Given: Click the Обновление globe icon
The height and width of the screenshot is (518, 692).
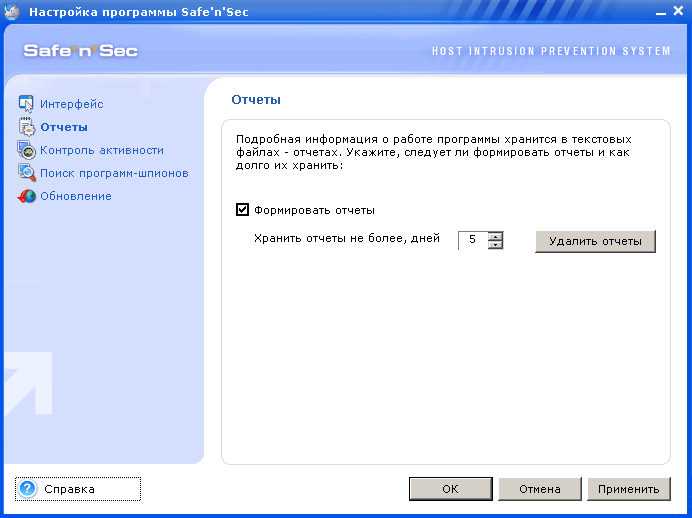Looking at the screenshot, I should [x=26, y=196].
